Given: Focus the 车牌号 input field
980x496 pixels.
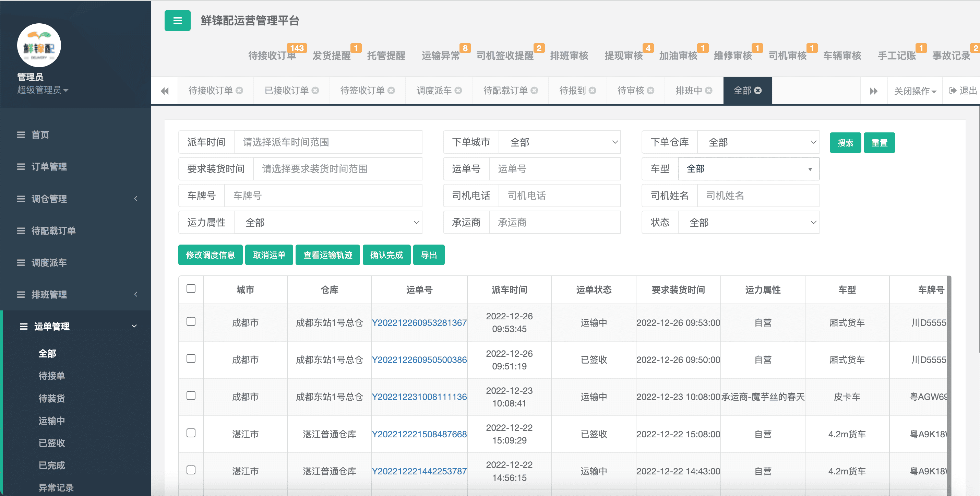Looking at the screenshot, I should coord(323,196).
